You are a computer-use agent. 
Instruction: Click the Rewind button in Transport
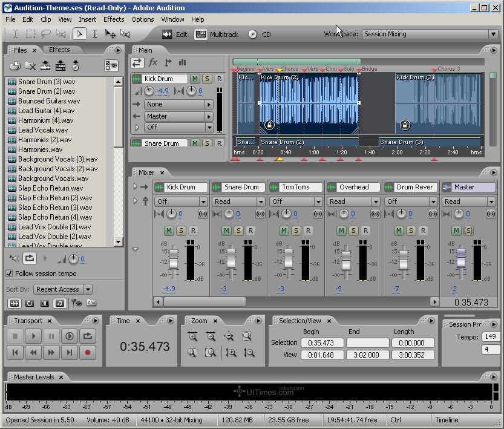click(33, 353)
